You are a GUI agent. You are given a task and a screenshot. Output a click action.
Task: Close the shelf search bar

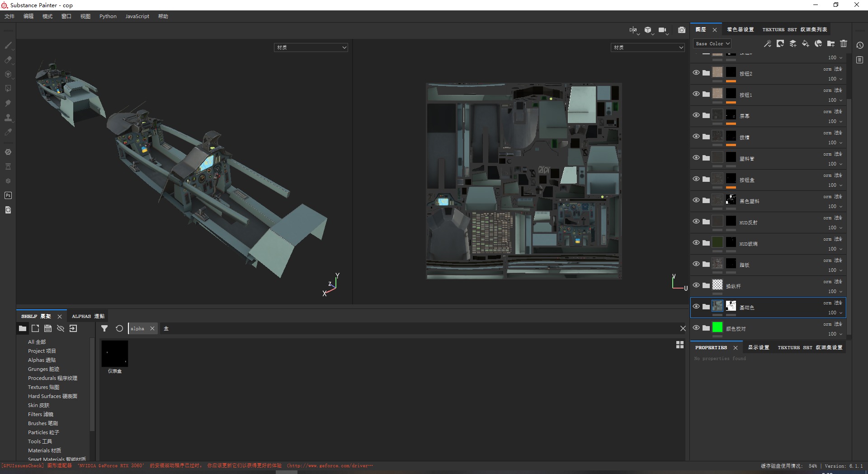point(683,328)
